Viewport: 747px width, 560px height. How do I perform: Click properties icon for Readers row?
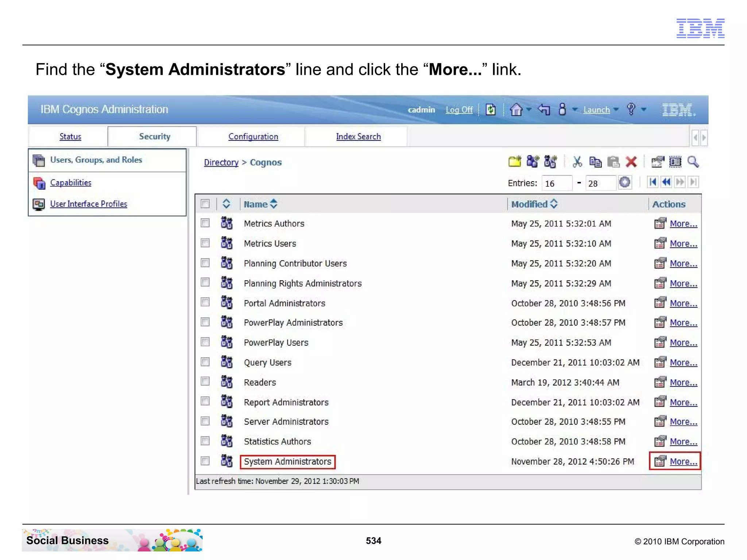pyautogui.click(x=660, y=382)
